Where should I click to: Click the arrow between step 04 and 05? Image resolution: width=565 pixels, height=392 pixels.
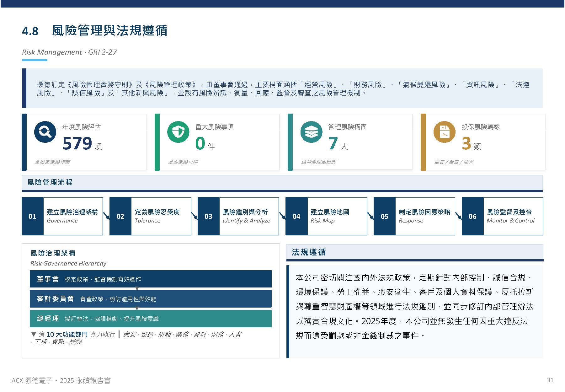370,216
